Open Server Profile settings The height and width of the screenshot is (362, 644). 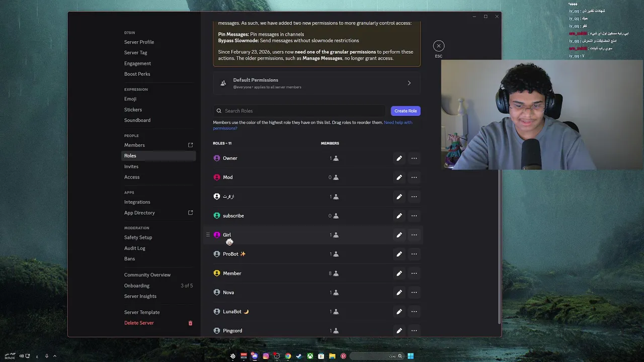click(139, 42)
